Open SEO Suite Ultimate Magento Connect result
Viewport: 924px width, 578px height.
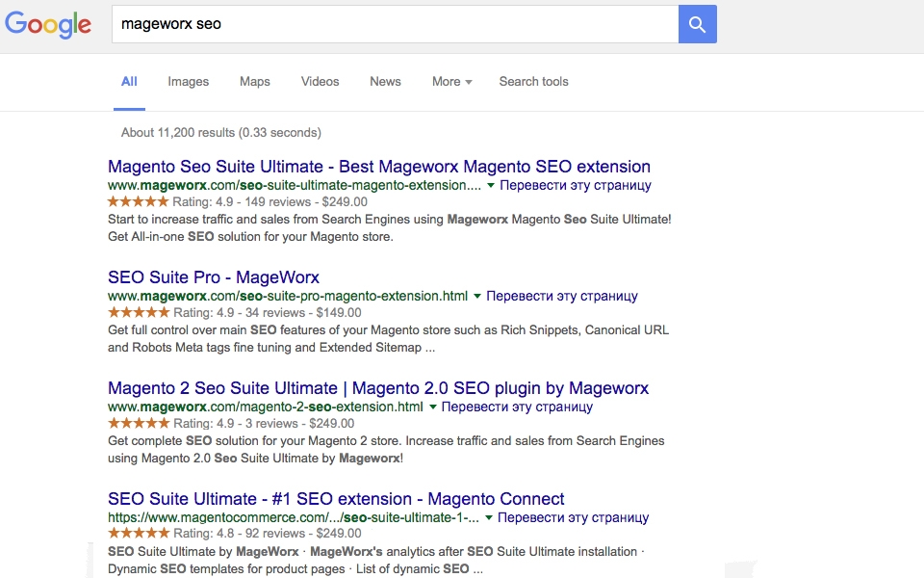(336, 499)
